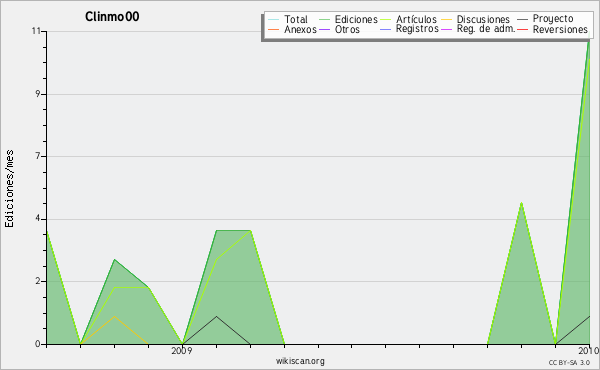
Task: Click the Discusiones legend label
Action: (483, 19)
